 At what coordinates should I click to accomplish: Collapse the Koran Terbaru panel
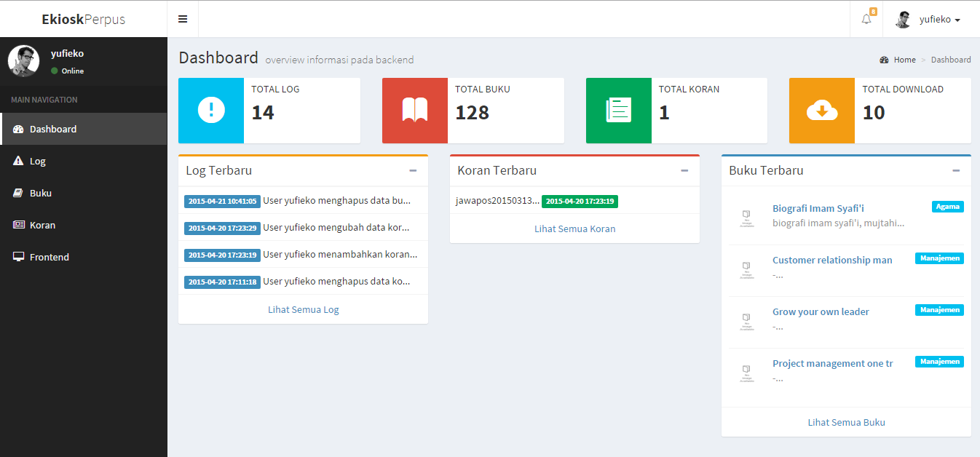pos(684,170)
